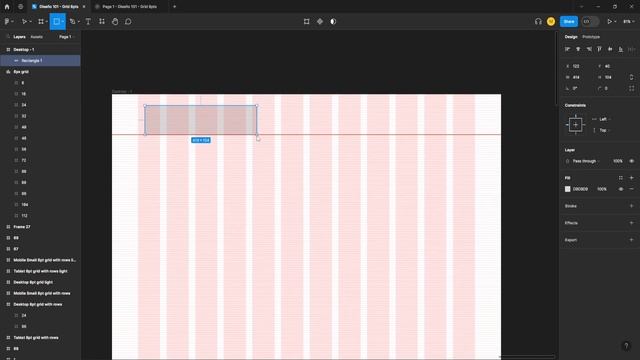Viewport: 640px width, 360px height.
Task: Select the Comment tool
Action: (x=128, y=22)
